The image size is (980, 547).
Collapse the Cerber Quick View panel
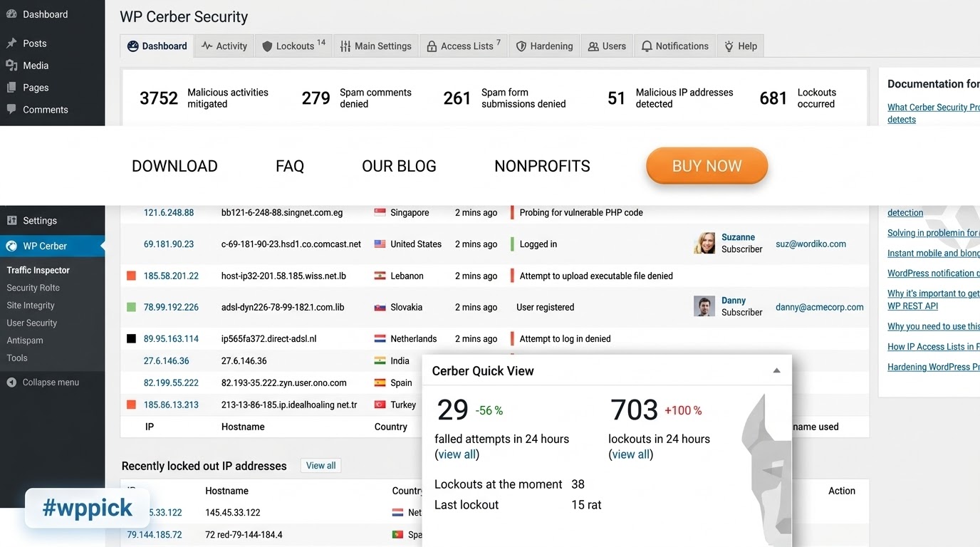click(777, 371)
